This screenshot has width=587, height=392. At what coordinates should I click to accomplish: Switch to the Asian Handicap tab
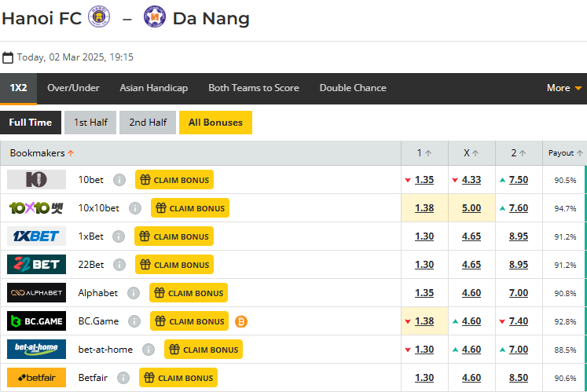pyautogui.click(x=154, y=88)
